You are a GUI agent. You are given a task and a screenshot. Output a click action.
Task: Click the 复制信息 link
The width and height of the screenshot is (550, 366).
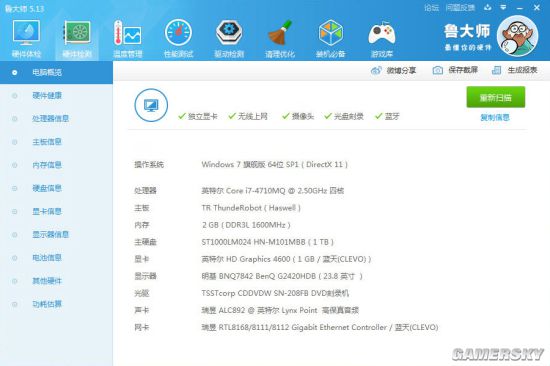[495, 118]
